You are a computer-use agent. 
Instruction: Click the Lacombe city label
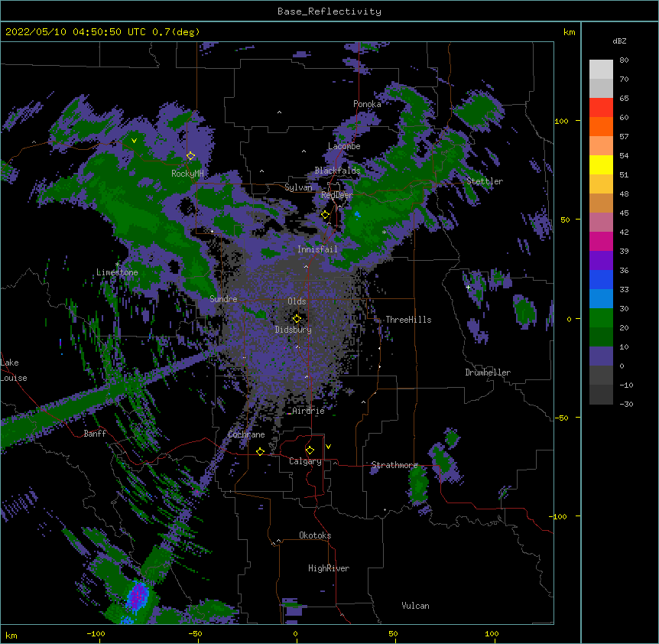(344, 146)
